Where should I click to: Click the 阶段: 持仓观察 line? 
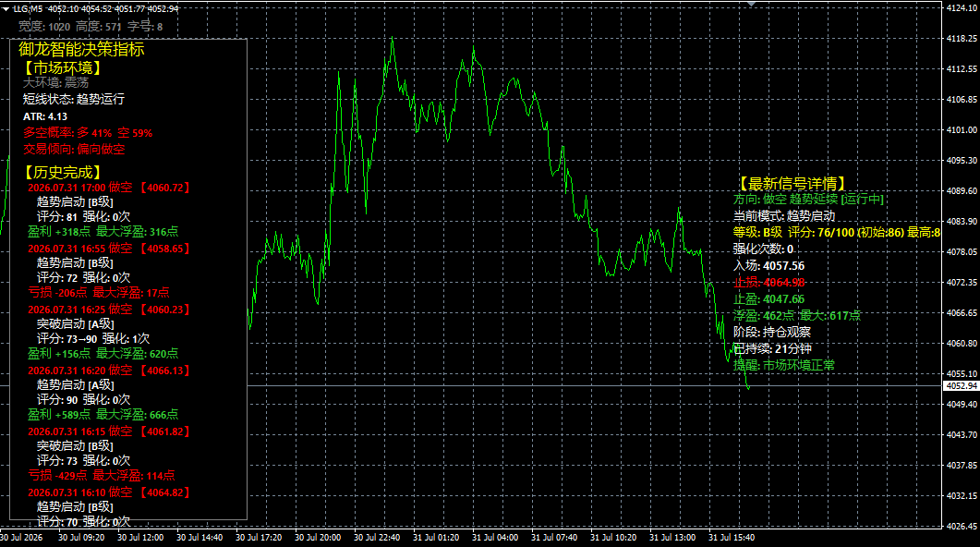pyautogui.click(x=771, y=332)
